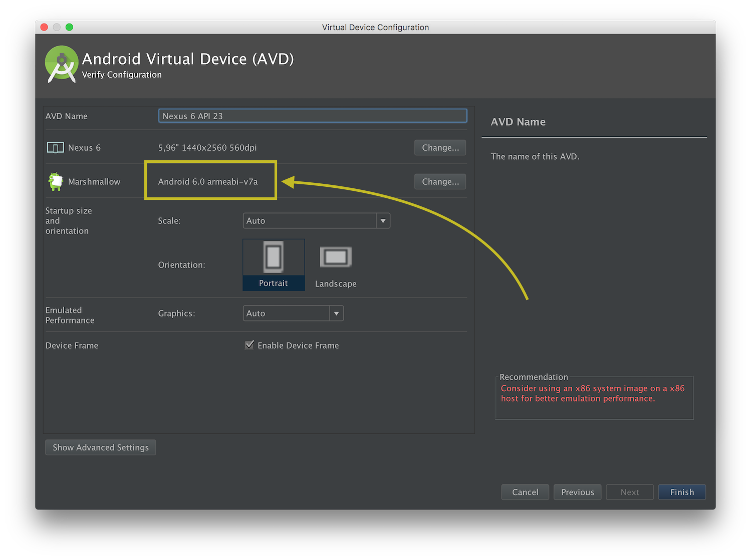Toggle the Enable Device Frame checkbox
The height and width of the screenshot is (560, 751).
pos(249,345)
